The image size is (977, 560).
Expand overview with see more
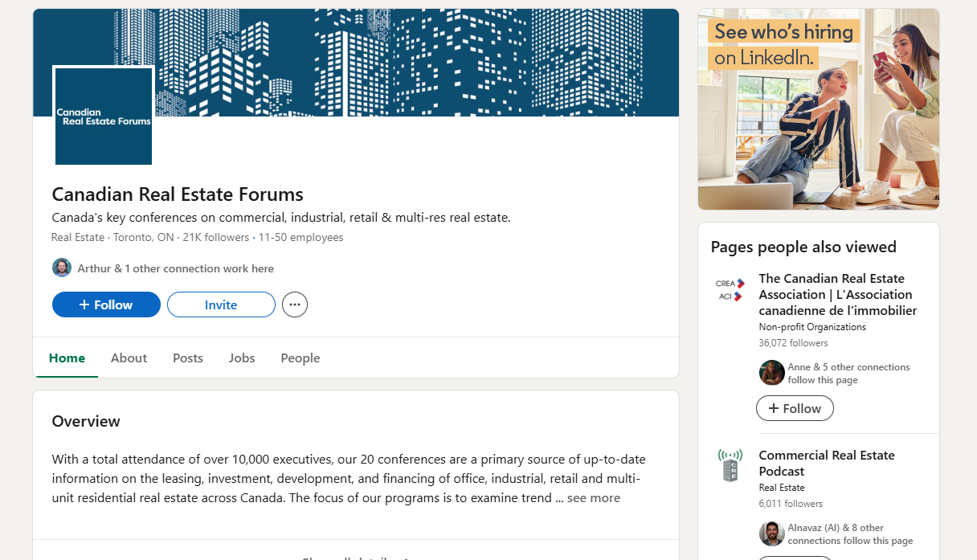pyautogui.click(x=594, y=498)
